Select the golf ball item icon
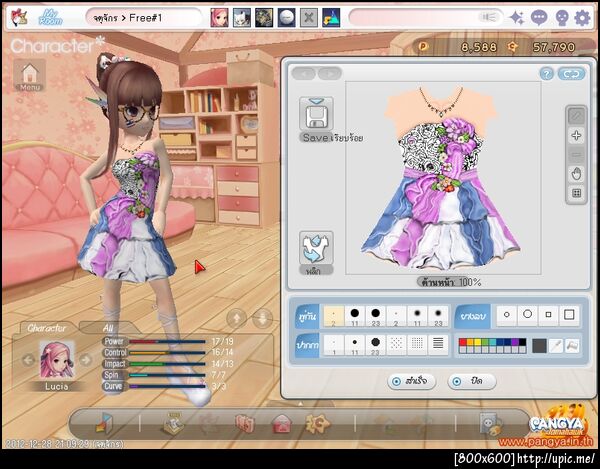 click(286, 18)
